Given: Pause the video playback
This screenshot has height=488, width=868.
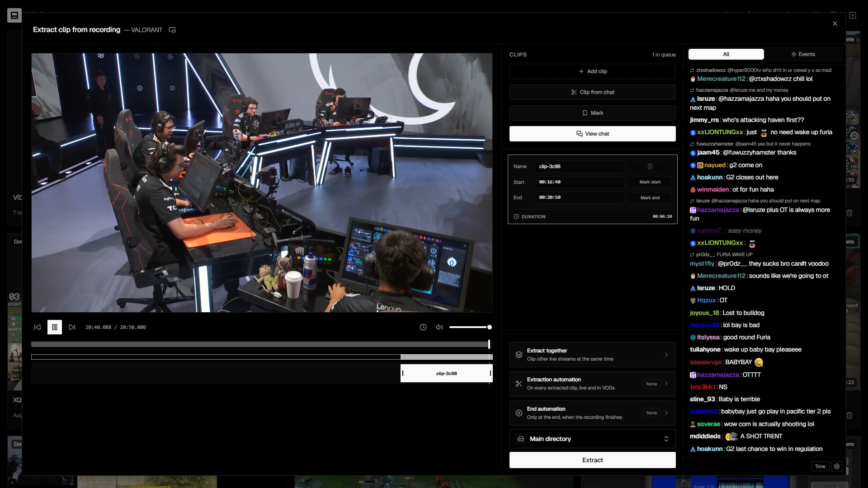Looking at the screenshot, I should click(55, 327).
